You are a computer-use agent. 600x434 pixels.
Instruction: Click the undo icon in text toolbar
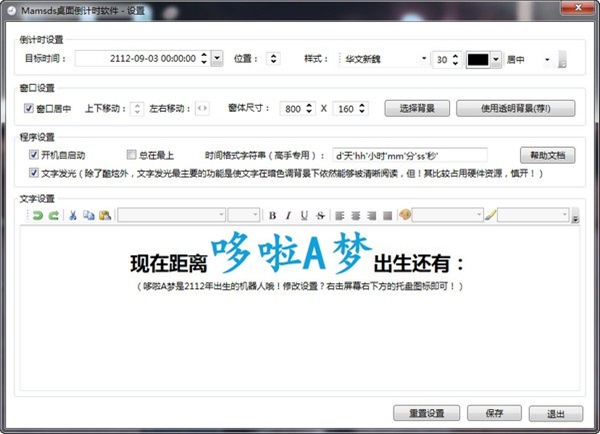pyautogui.click(x=38, y=215)
